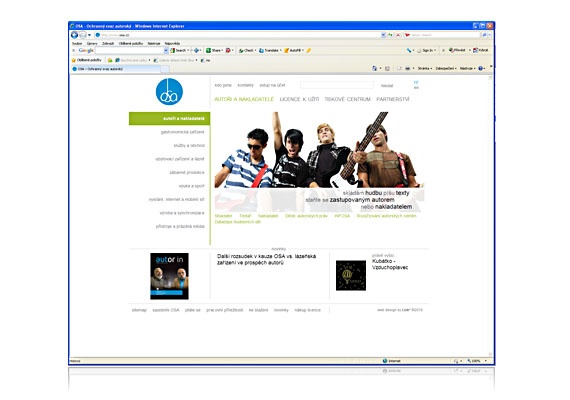The height and width of the screenshot is (400, 570).
Task: Open the 'kdo jsme' link
Action: (223, 85)
